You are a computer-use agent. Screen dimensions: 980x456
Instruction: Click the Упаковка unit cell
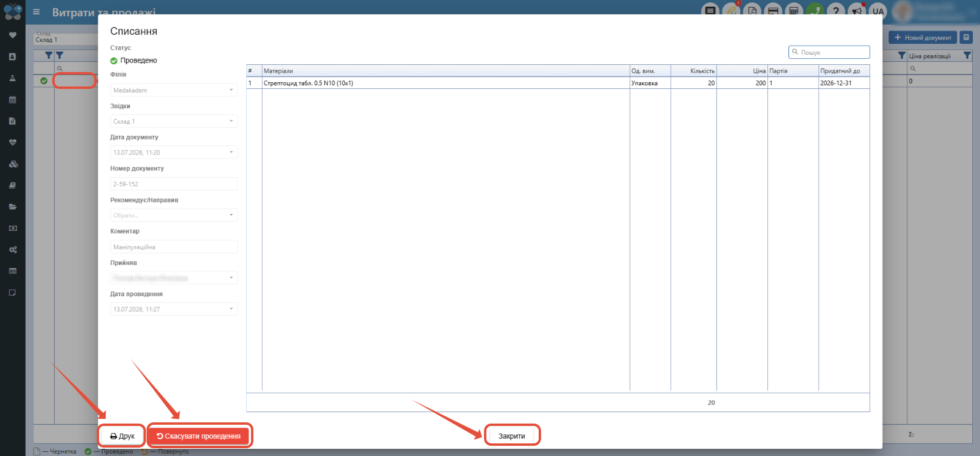tap(650, 83)
